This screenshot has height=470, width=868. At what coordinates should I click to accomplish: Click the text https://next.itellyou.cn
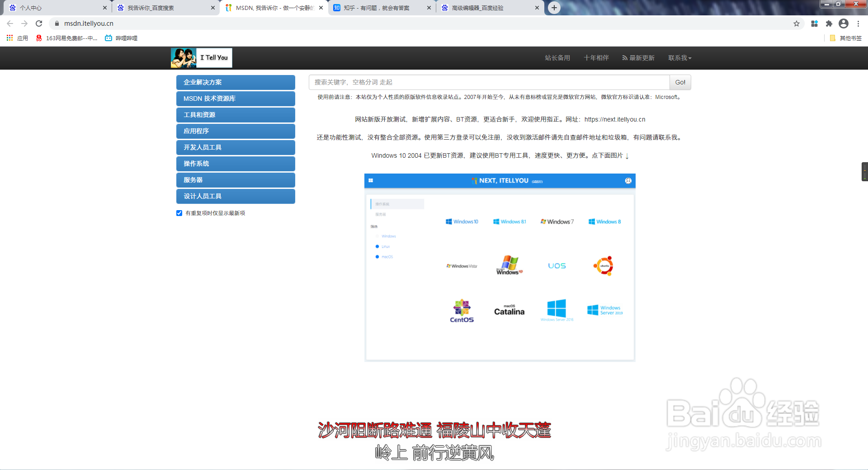point(615,119)
